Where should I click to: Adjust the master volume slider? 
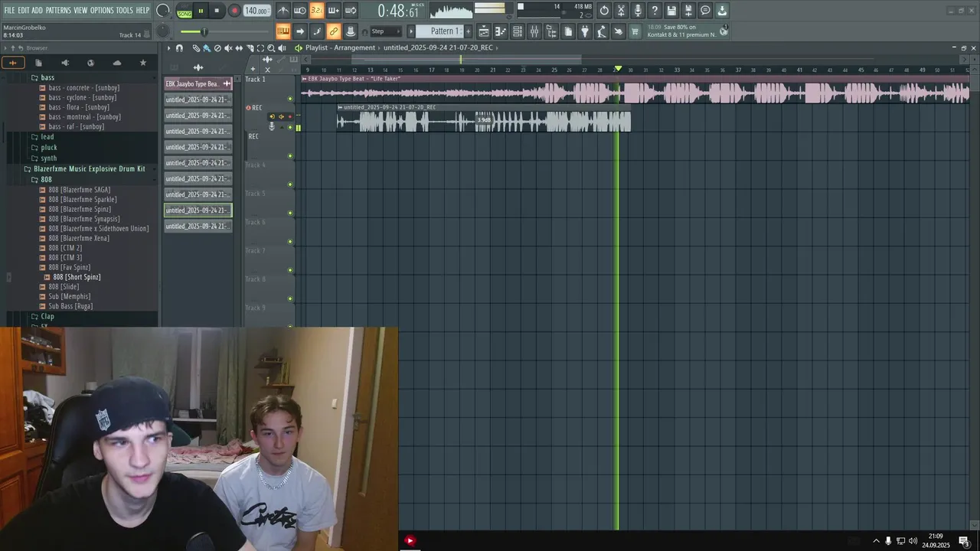204,31
